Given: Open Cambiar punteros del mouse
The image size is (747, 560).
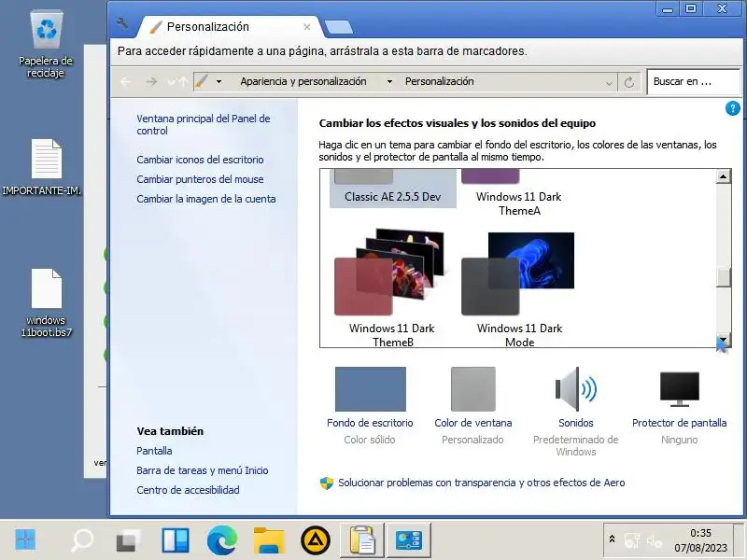Looking at the screenshot, I should click(200, 179).
